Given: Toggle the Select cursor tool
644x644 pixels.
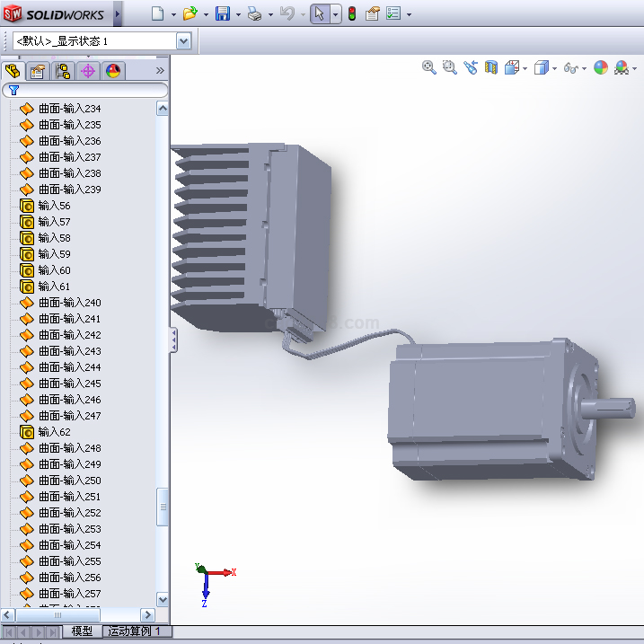Looking at the screenshot, I should point(319,13).
